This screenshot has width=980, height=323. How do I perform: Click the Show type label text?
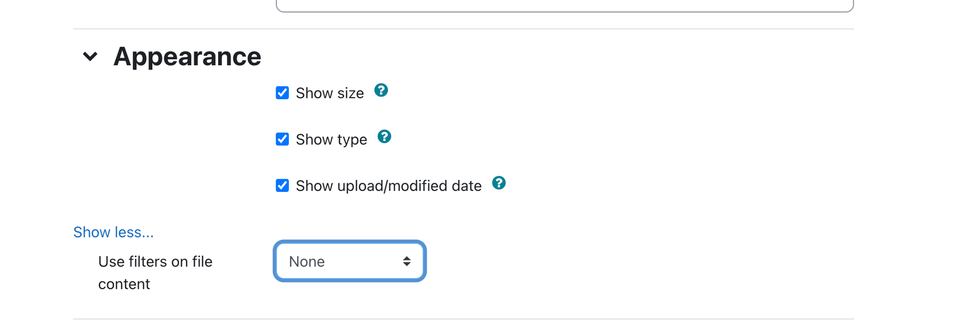click(x=332, y=139)
